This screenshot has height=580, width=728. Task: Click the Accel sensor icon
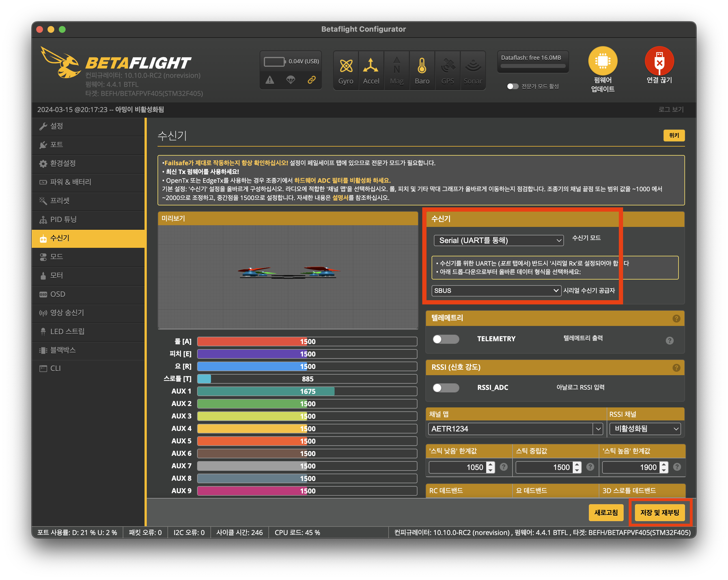tap(371, 66)
